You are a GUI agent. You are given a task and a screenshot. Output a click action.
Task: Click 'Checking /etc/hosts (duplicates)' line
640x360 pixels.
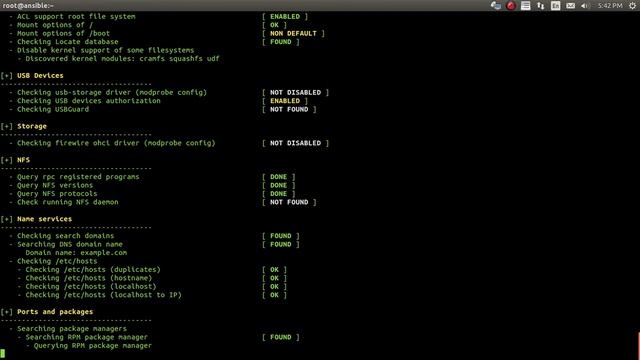pos(93,270)
